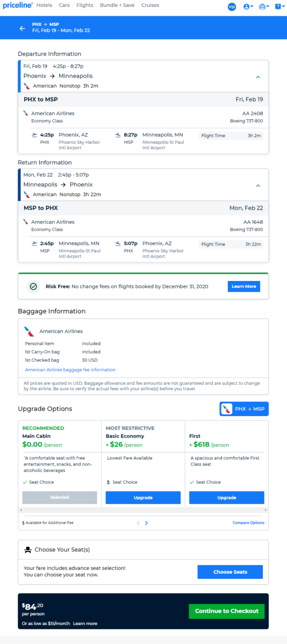This screenshot has width=287, height=644.
Task: Click the American Airlines logo in Baggage Information
Action: 29,331
